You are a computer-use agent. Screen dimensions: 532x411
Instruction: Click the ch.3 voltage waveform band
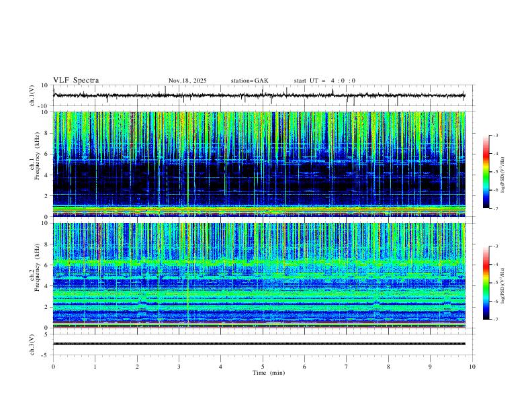(x=259, y=344)
